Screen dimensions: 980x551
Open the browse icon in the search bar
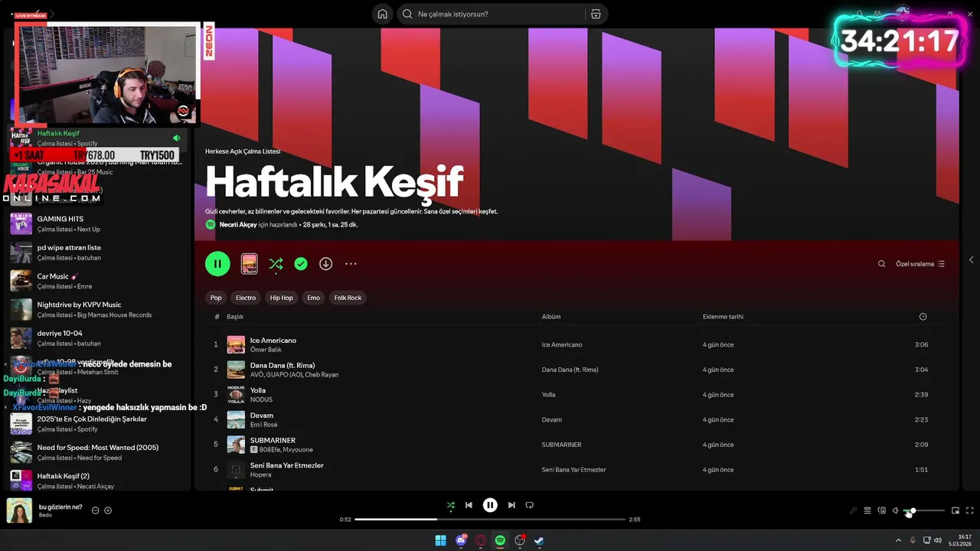(596, 14)
